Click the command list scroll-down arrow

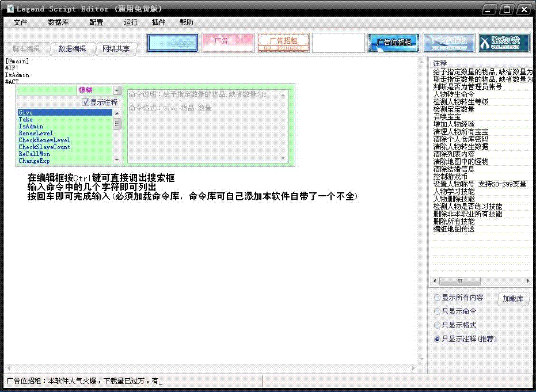click(x=117, y=159)
